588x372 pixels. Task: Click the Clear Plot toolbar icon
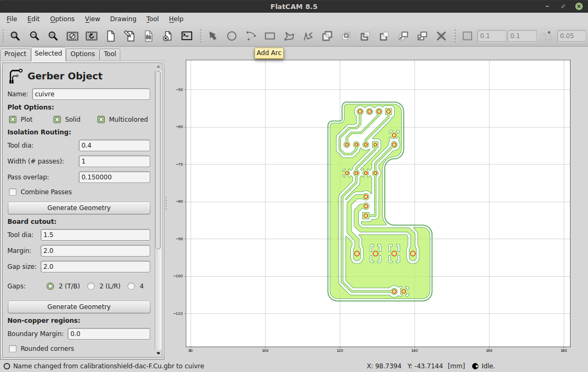coord(73,36)
